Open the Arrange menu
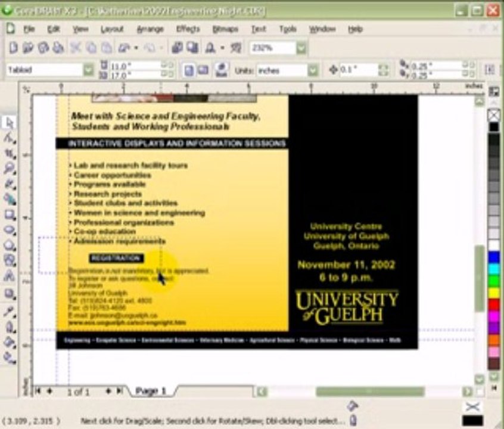The image size is (504, 429). [150, 29]
